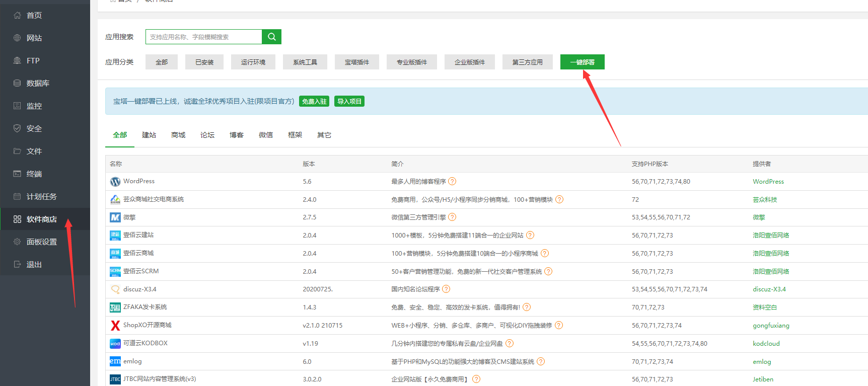The height and width of the screenshot is (386, 868).
Task: Click the 芸众商城 app icon
Action: pos(115,200)
